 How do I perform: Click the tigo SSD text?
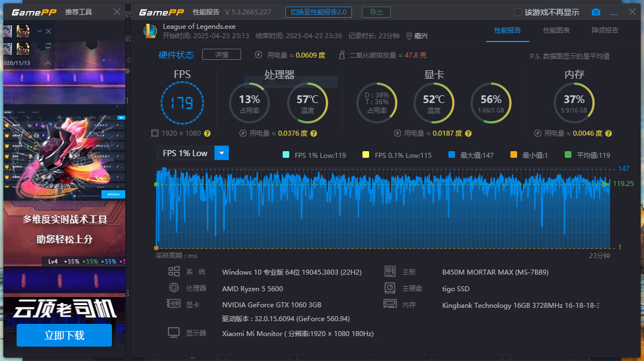(456, 289)
